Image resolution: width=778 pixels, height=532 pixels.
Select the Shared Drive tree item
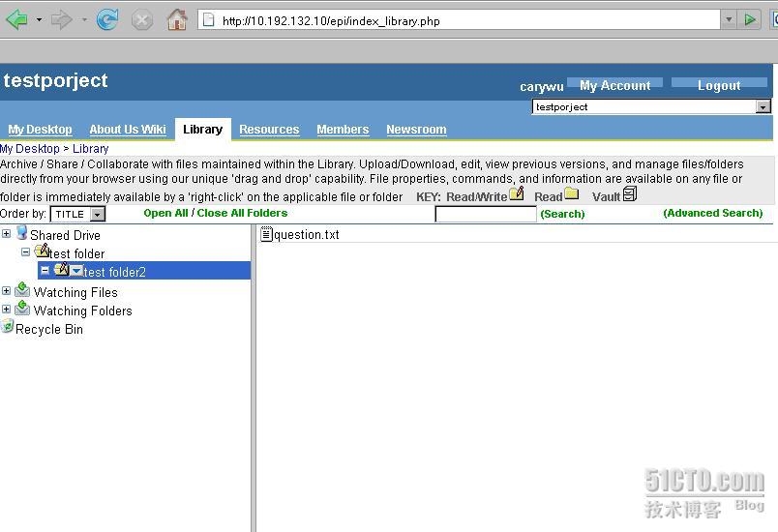[65, 235]
